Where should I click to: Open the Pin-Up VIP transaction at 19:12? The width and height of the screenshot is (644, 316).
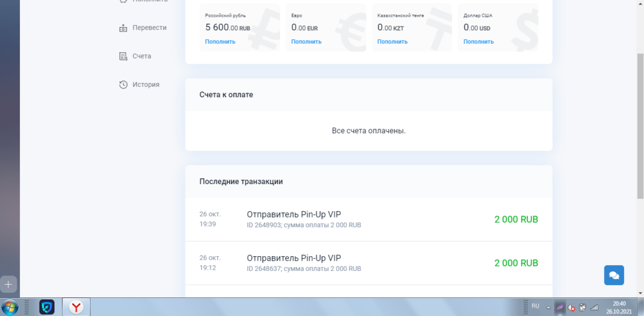click(369, 263)
